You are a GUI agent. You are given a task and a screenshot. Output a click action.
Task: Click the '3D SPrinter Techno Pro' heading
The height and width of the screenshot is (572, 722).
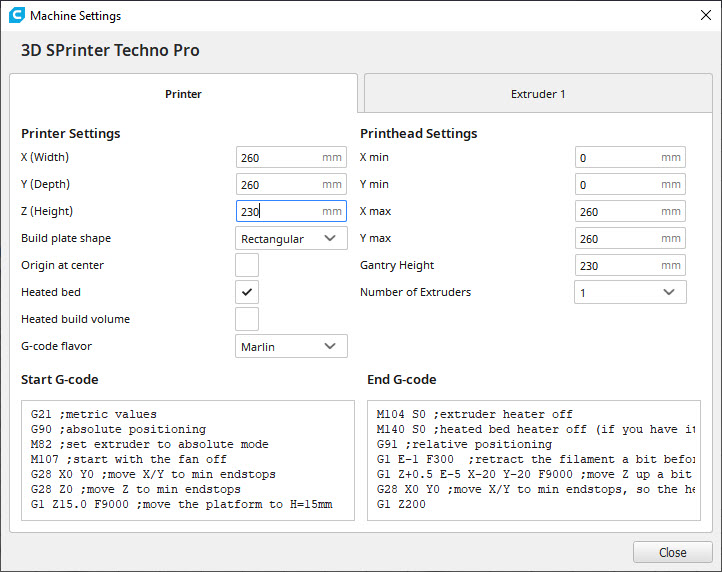pyautogui.click(x=110, y=50)
